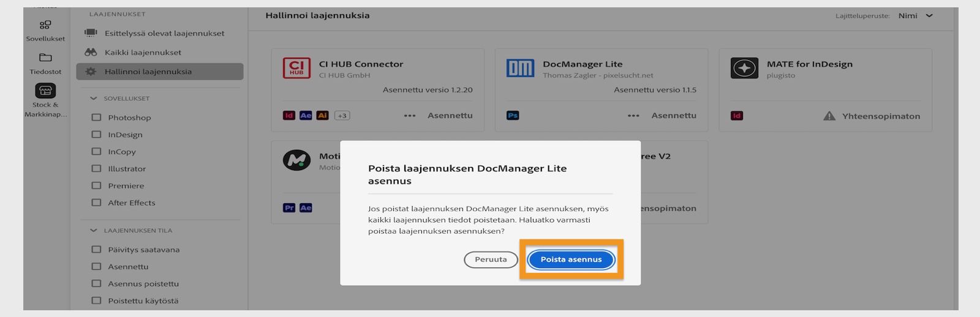Click the gear icon for Hallinnoi laajennuksia
980x317 pixels.
point(91,72)
